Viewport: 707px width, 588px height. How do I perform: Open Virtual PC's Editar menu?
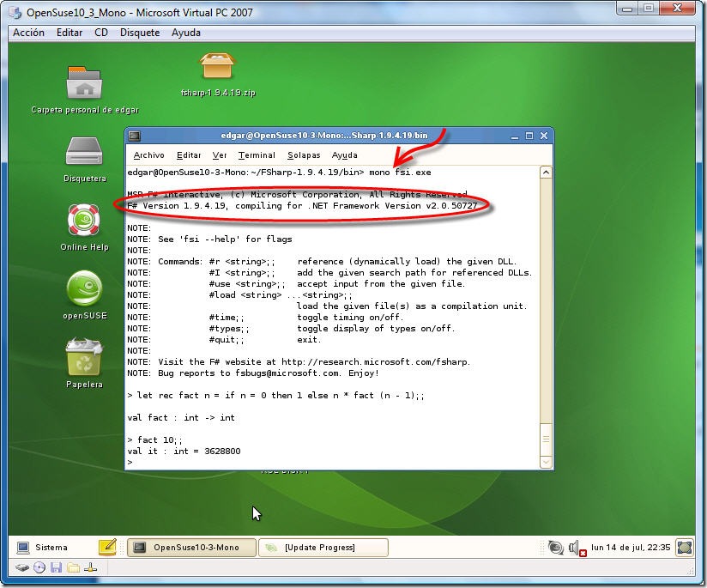tap(69, 33)
